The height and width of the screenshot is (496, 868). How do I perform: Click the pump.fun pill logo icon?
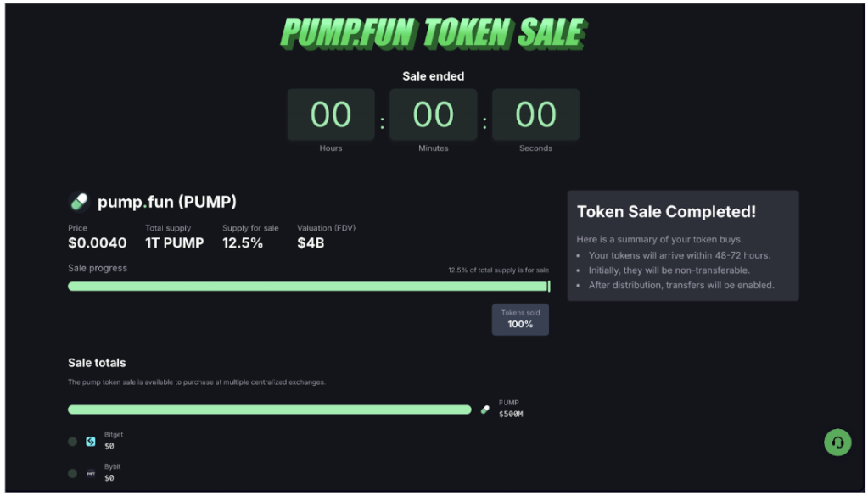[79, 202]
